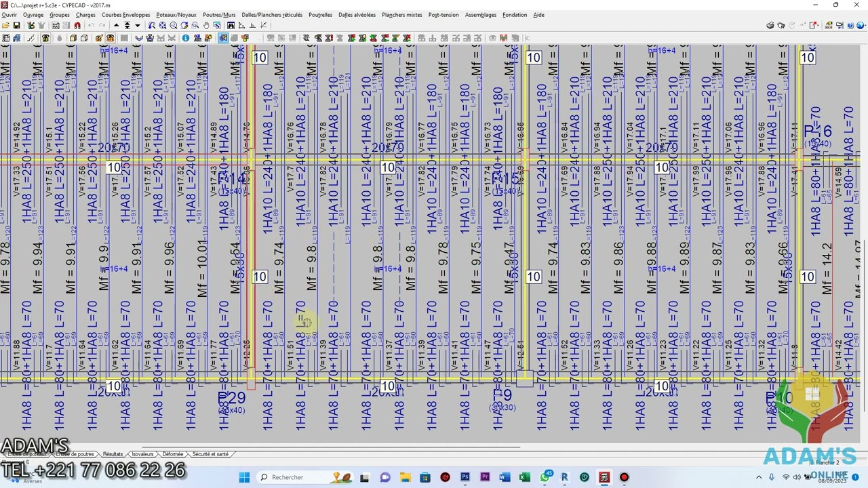Click the previous view arrow icon
868x488 pixels.
[152, 25]
